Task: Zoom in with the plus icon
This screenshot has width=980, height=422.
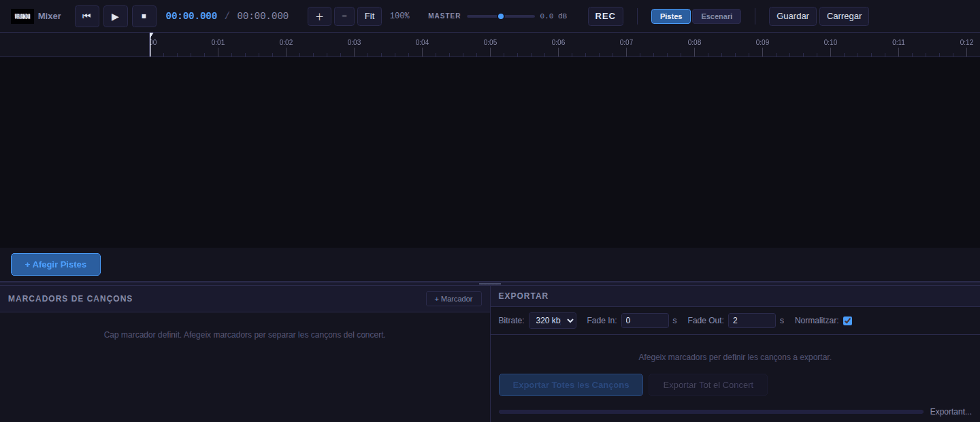Action: (319, 16)
